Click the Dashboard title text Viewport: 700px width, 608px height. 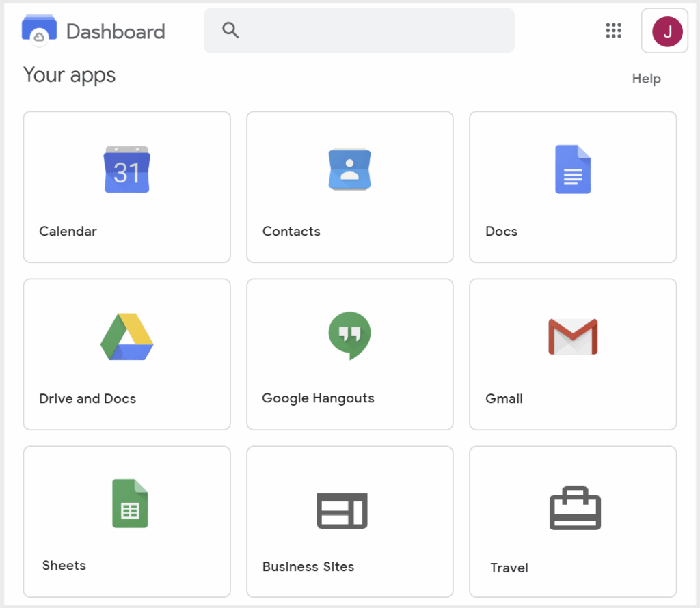point(116,31)
